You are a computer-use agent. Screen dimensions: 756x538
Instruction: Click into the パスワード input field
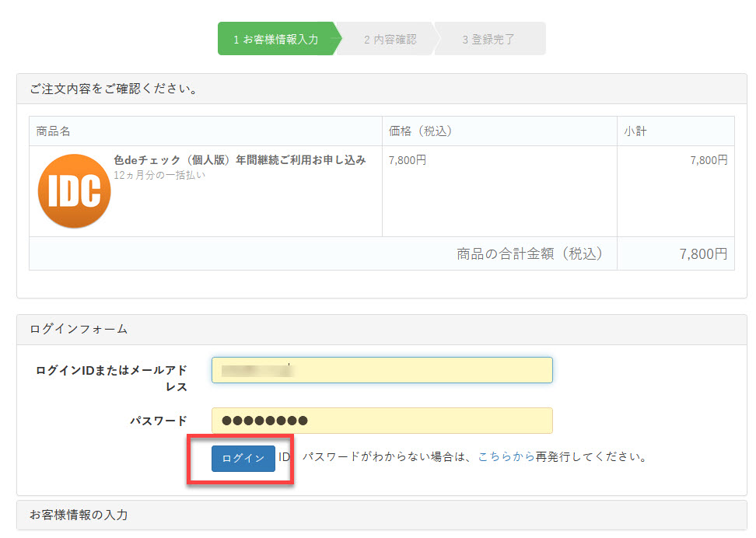pos(381,421)
